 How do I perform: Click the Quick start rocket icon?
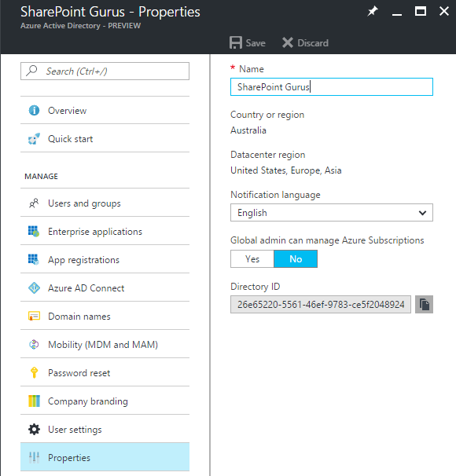[x=34, y=139]
